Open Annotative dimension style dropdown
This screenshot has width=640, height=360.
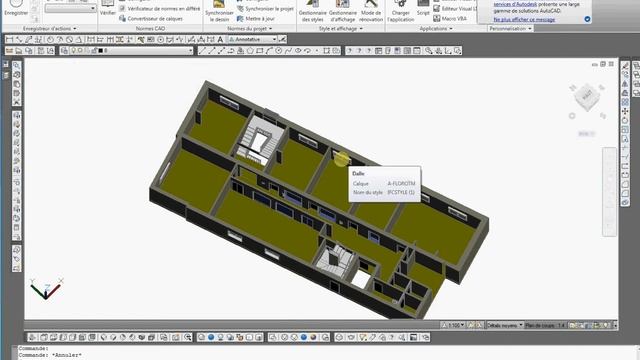[x=252, y=39]
